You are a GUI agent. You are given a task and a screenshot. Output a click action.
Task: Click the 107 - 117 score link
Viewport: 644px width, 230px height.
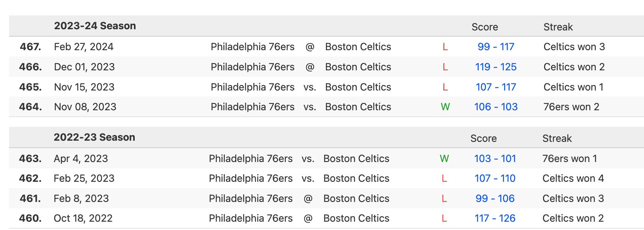495,87
